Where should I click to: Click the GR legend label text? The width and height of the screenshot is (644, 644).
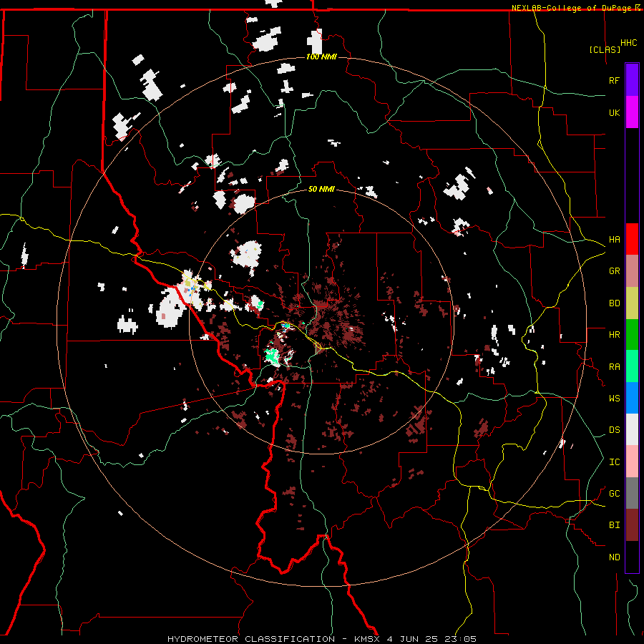[614, 270]
